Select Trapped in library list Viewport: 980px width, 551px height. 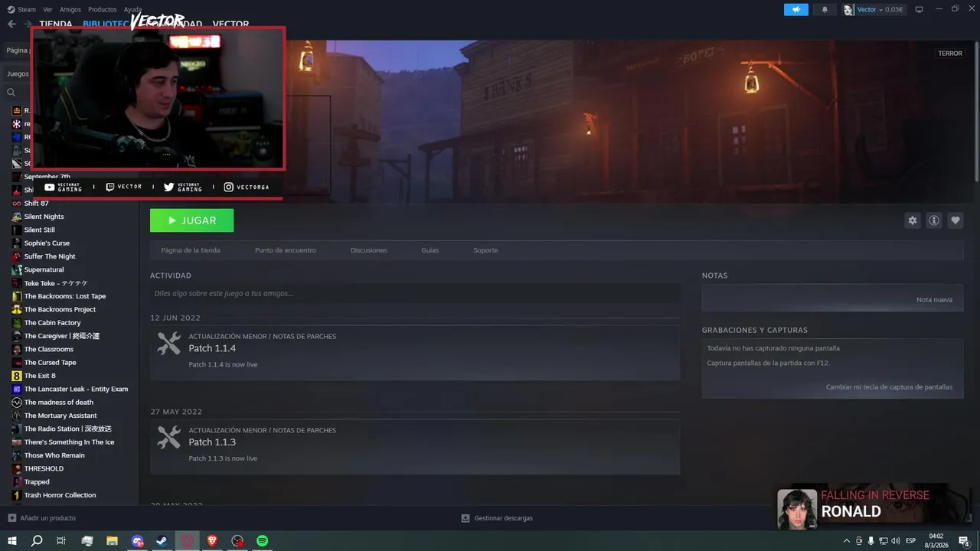click(x=37, y=482)
